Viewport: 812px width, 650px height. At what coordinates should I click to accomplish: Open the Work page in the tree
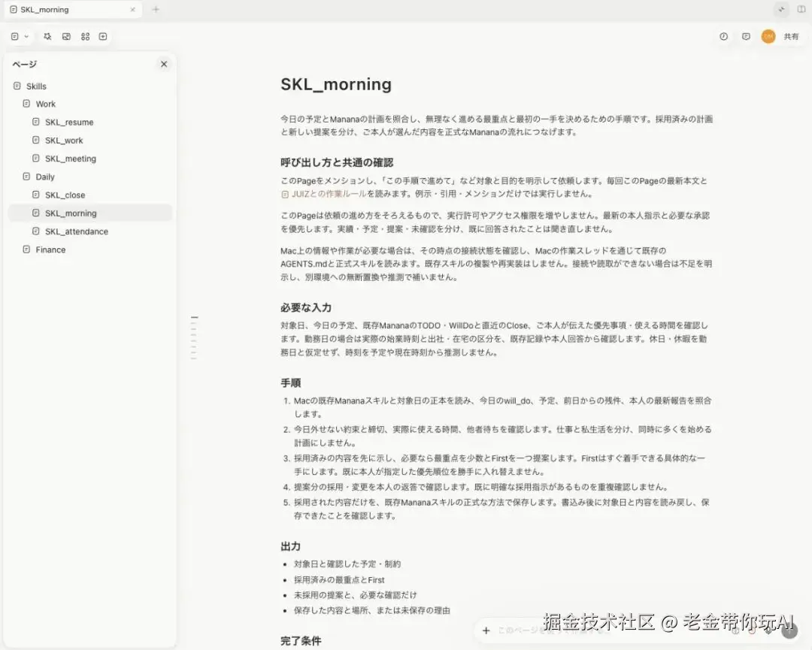[46, 104]
